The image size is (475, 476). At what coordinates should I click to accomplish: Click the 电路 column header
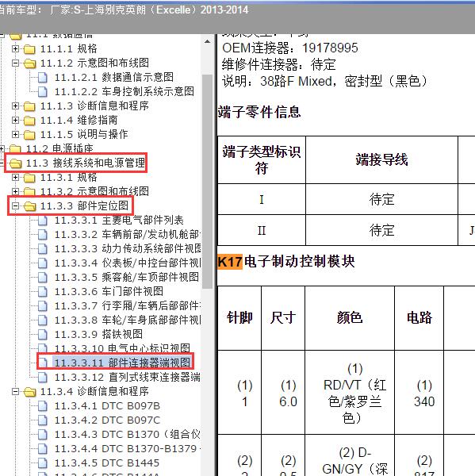[419, 318]
